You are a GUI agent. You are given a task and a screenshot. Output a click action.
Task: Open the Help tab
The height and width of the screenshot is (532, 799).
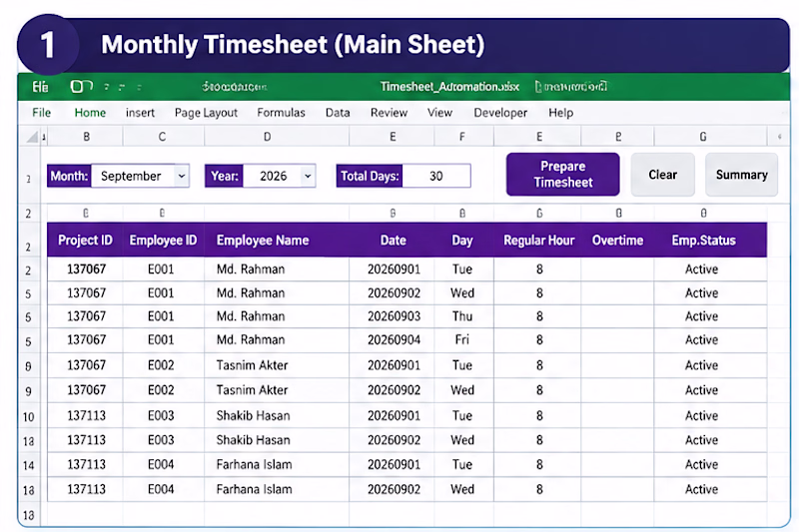[x=560, y=113]
